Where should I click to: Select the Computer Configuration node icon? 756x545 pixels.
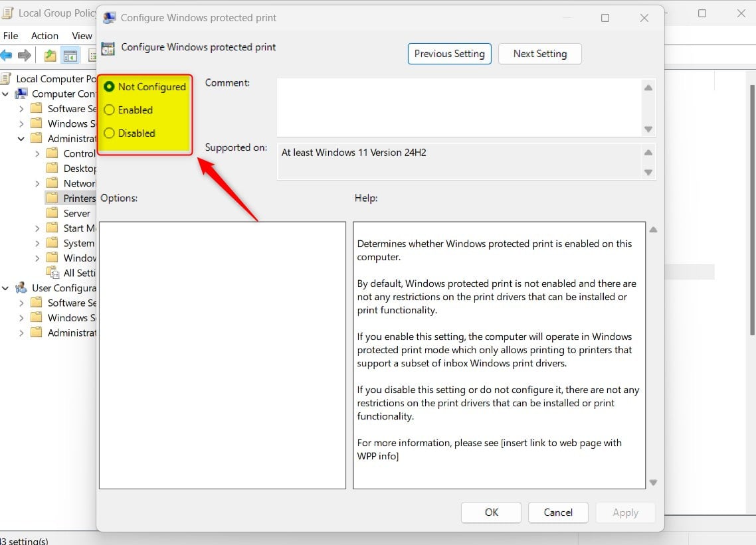(x=22, y=94)
